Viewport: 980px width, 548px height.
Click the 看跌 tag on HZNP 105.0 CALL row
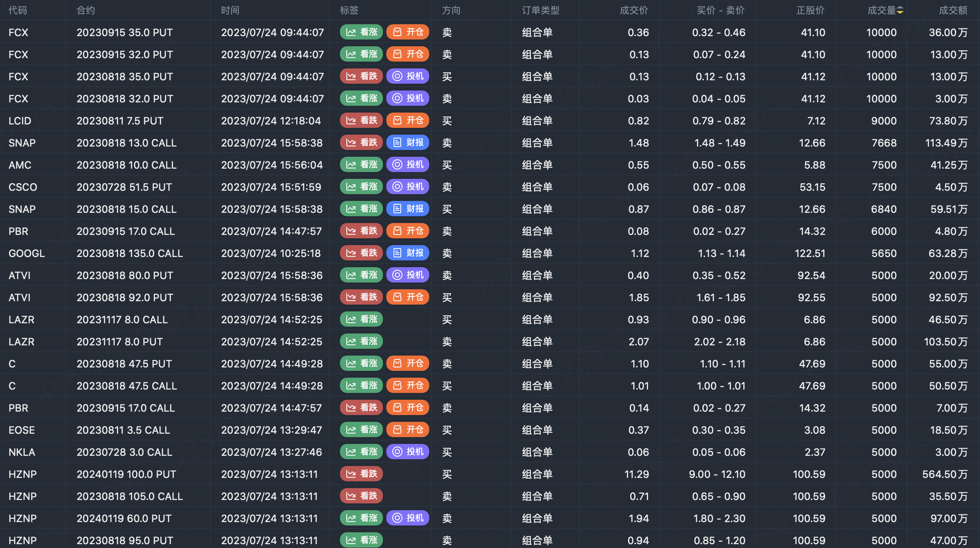point(361,496)
